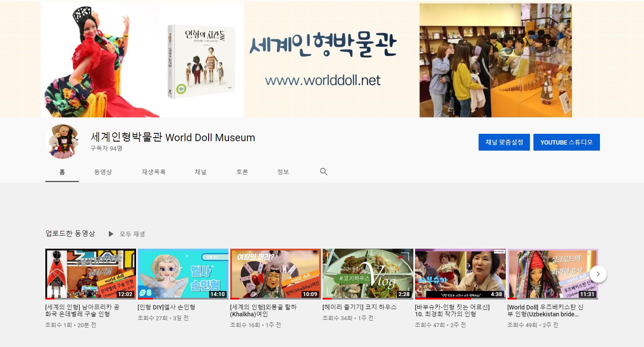Switch to the 동영상 tab
This screenshot has height=347, width=644.
(103, 172)
